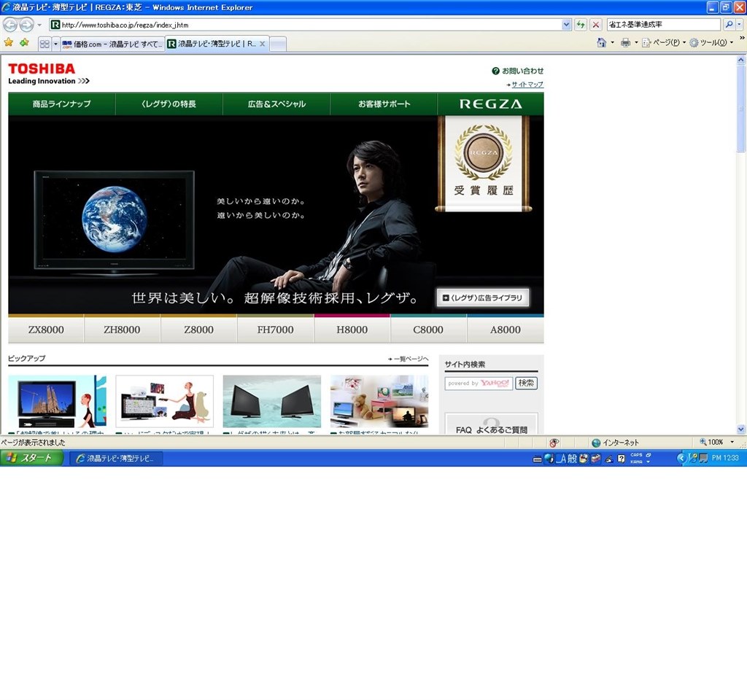Viewport: 747px width, 700px height.
Task: Click the REGZA logo in green navigation
Action: coord(491,104)
